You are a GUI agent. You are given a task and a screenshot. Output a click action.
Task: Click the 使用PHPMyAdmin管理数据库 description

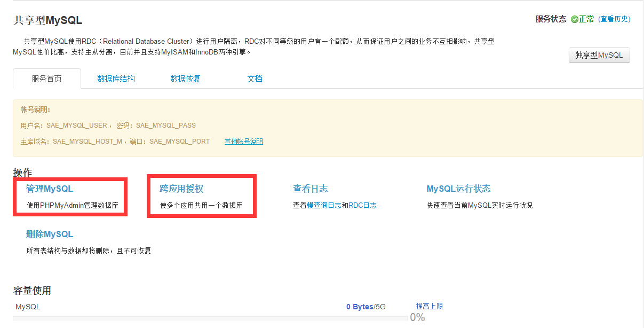click(x=73, y=205)
